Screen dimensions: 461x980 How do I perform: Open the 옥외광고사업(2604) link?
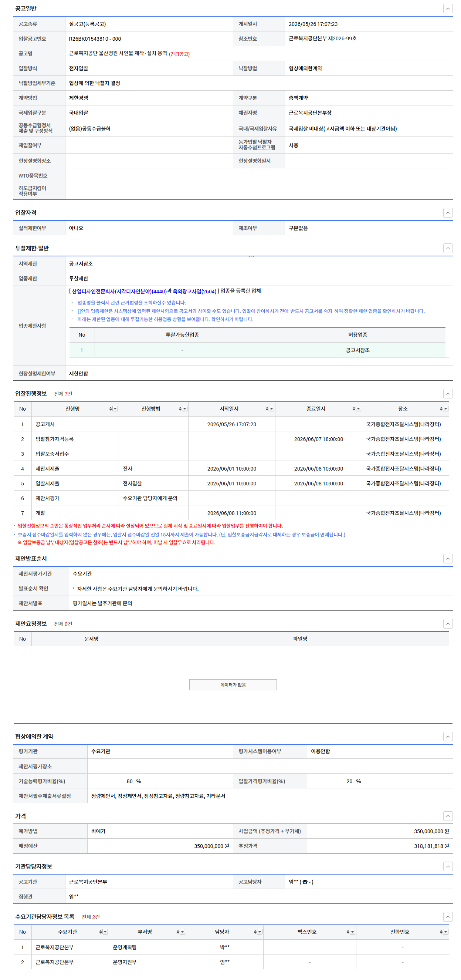coord(194,292)
